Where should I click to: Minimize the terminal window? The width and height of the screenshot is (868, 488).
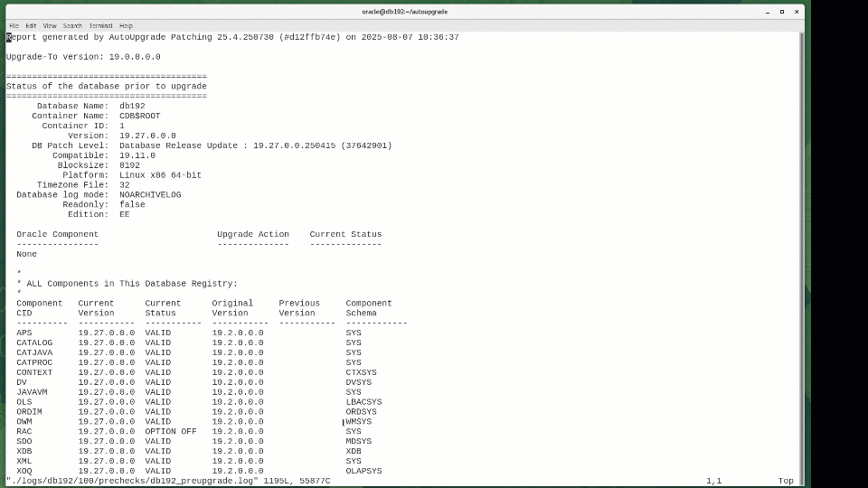point(766,12)
